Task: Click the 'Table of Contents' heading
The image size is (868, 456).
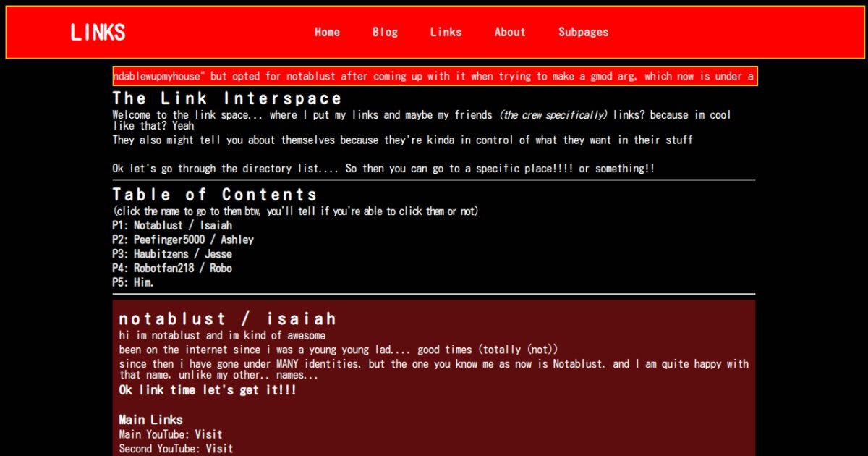Action: click(x=215, y=194)
